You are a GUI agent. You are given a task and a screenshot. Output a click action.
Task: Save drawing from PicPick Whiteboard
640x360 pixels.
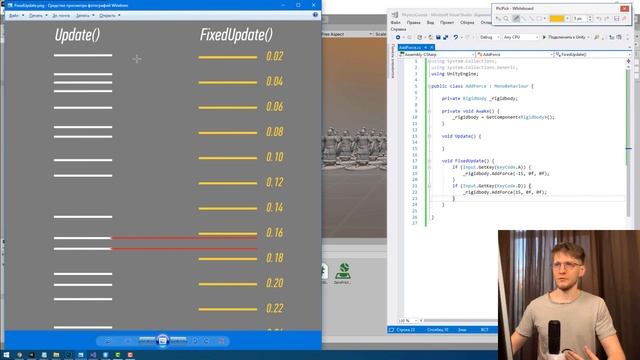pos(617,18)
